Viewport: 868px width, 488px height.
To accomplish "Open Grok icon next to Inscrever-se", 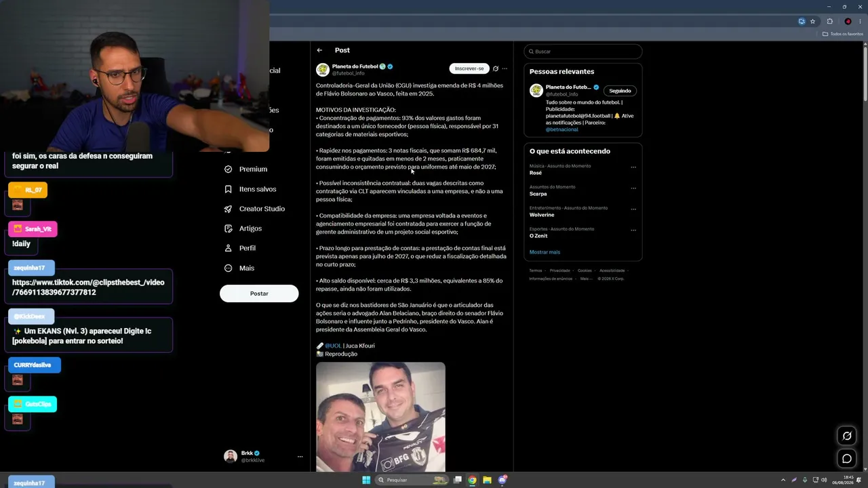I will pyautogui.click(x=496, y=68).
